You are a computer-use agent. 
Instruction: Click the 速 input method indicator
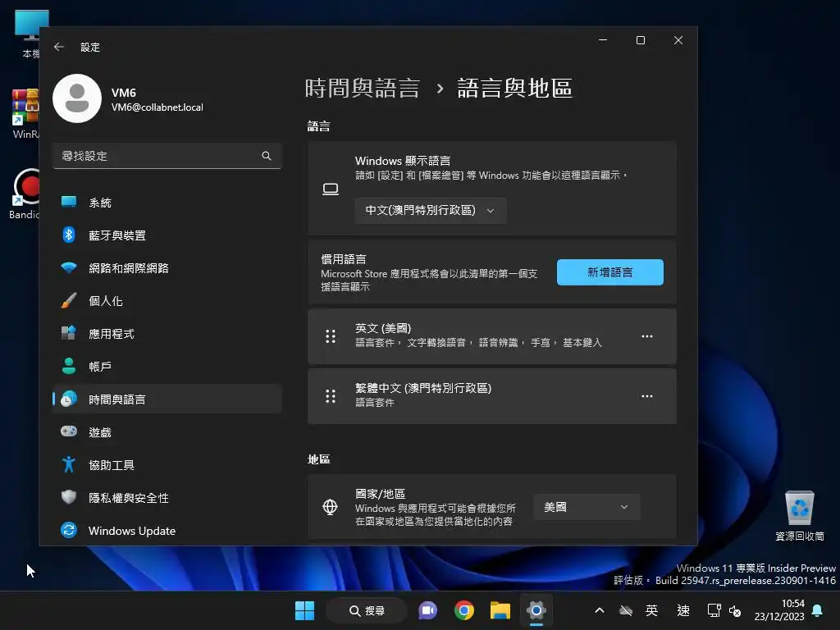point(683,610)
